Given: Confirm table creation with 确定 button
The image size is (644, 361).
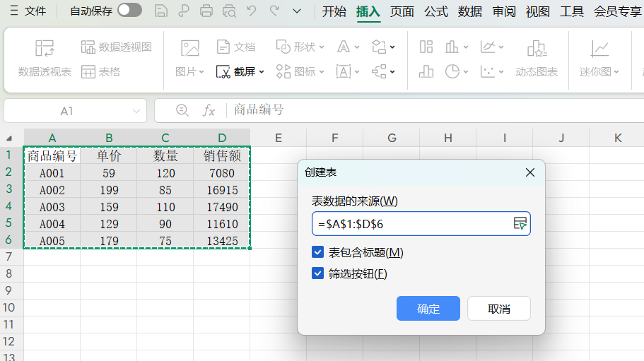Looking at the screenshot, I should pos(428,309).
